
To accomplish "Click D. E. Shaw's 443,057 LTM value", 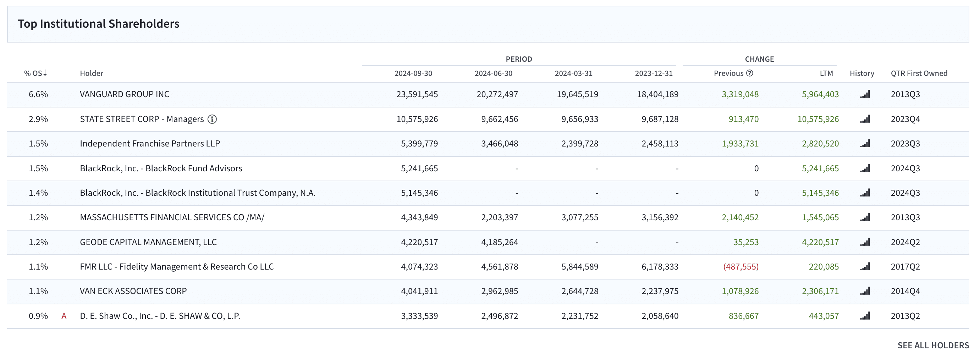I will pyautogui.click(x=824, y=316).
